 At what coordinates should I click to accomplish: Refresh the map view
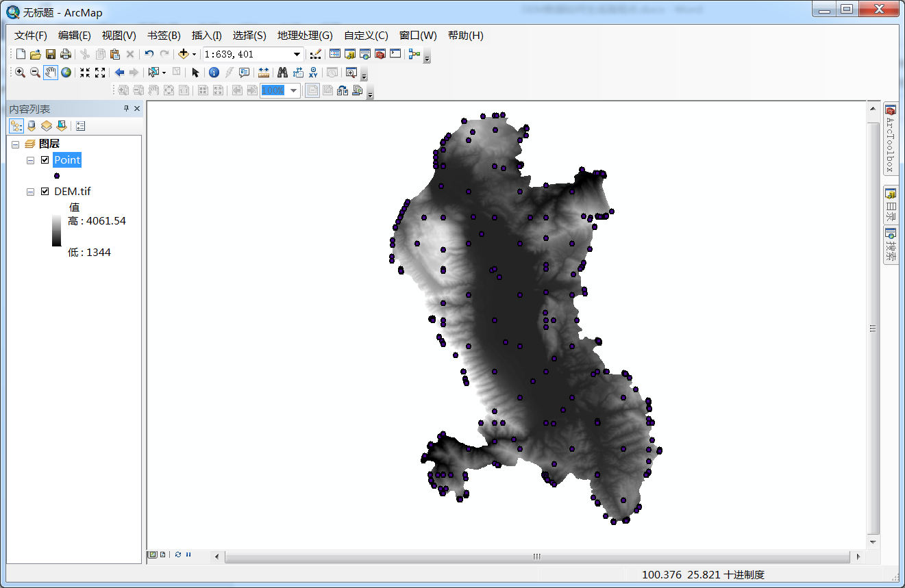pos(178,554)
